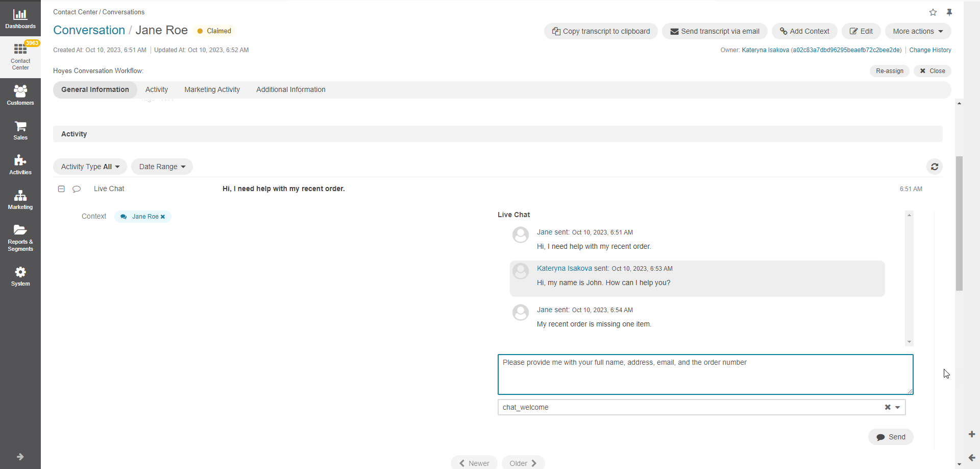This screenshot has width=980, height=469.
Task: Click Send to submit chat message
Action: coord(891,437)
